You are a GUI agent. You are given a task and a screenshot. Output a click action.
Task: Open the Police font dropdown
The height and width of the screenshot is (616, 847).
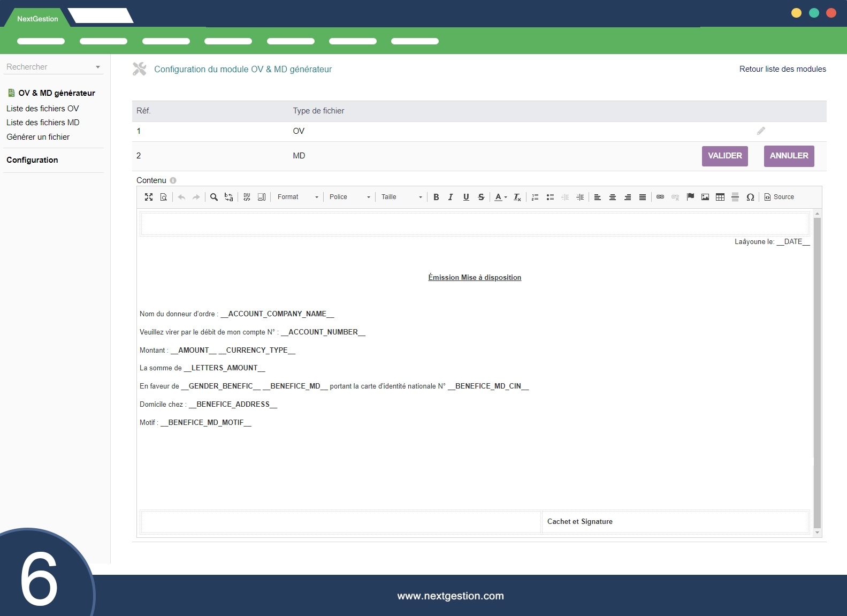[349, 197]
